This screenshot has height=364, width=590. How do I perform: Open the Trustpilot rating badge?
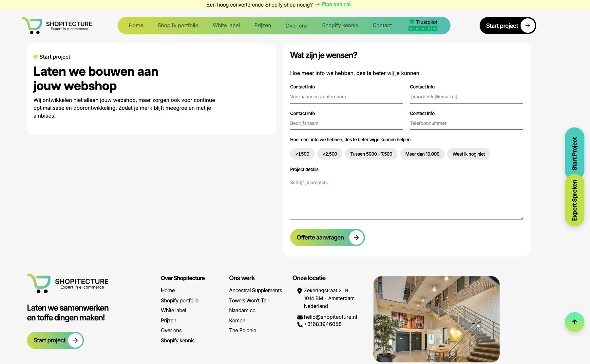click(x=423, y=25)
